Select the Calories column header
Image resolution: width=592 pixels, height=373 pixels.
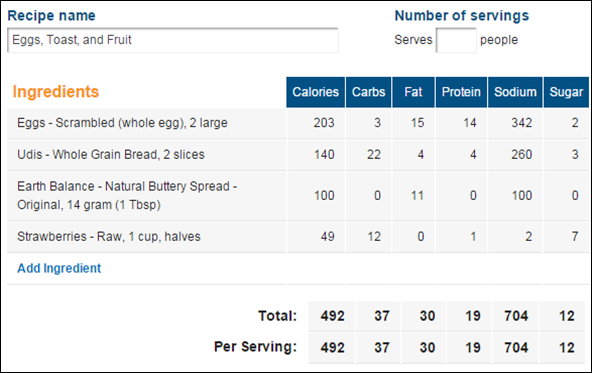pos(316,92)
